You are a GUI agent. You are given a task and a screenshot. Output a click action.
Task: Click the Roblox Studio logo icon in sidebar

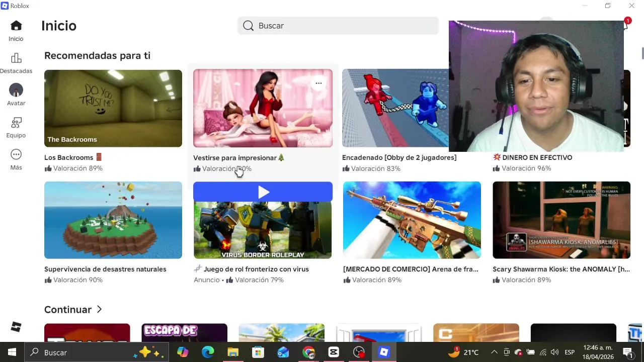16,327
